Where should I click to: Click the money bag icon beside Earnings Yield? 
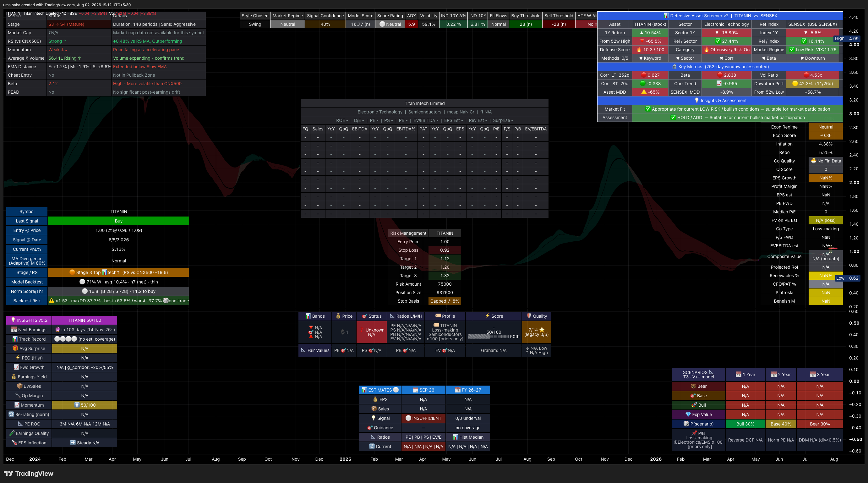(x=14, y=377)
